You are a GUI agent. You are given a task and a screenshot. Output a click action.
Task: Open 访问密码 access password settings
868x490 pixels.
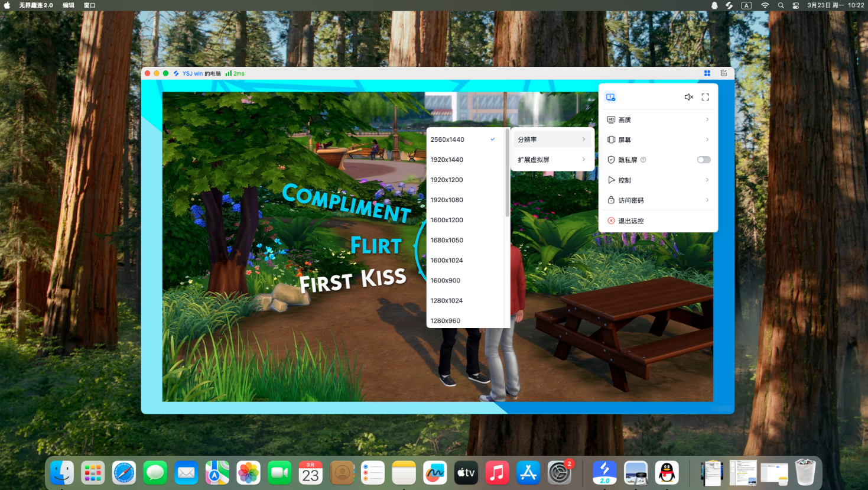pyautogui.click(x=658, y=200)
